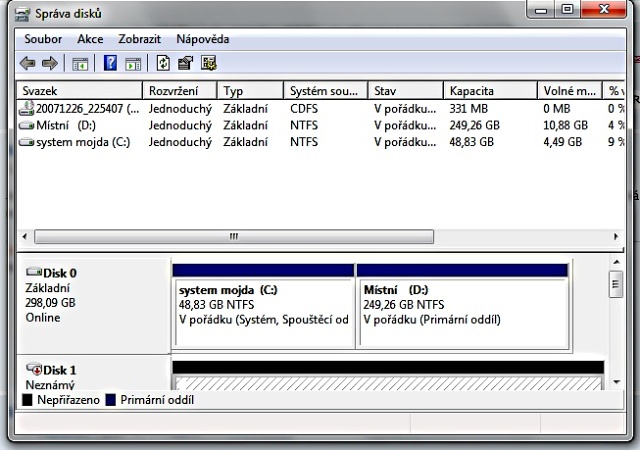This screenshot has height=450, width=640.
Task: Click the disk settings toolbar icon
Action: [208, 63]
